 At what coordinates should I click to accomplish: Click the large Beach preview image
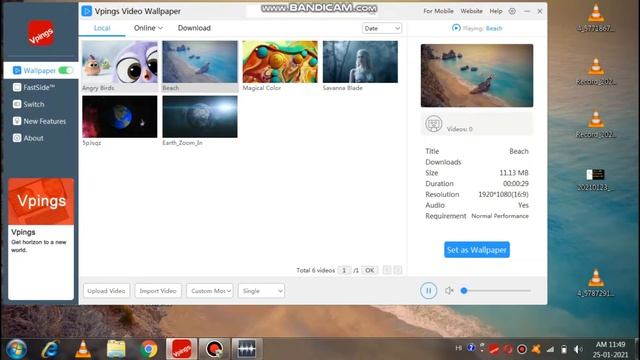(477, 76)
